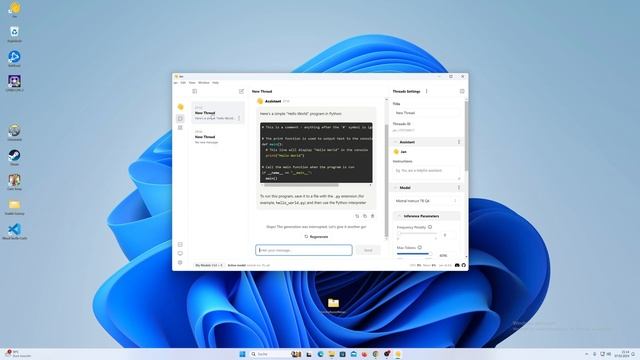Regenerate response icon below assistant message
Viewport: 640px width, 360px height.
(357, 216)
